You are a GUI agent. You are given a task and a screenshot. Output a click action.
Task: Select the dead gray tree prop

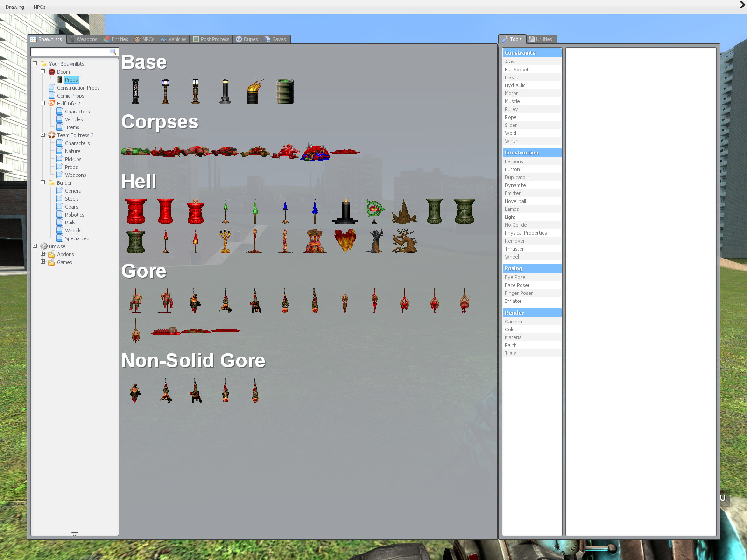tap(375, 241)
